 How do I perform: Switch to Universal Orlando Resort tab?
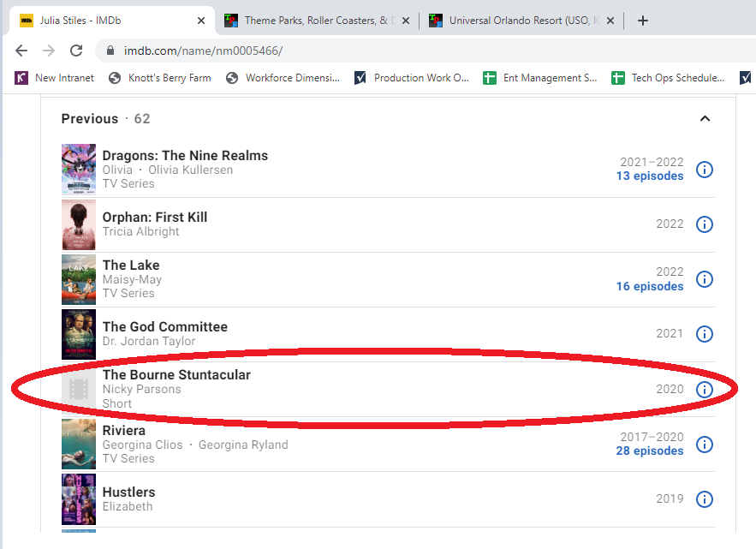pyautogui.click(x=521, y=21)
